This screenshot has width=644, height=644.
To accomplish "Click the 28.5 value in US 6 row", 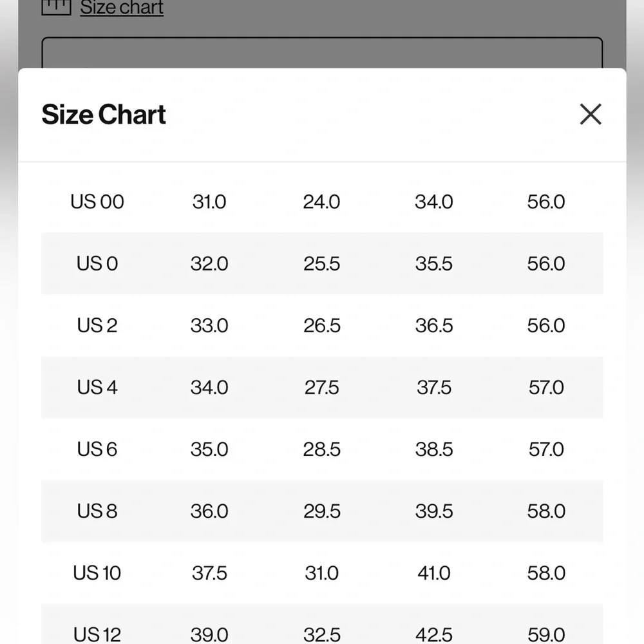I will (321, 449).
